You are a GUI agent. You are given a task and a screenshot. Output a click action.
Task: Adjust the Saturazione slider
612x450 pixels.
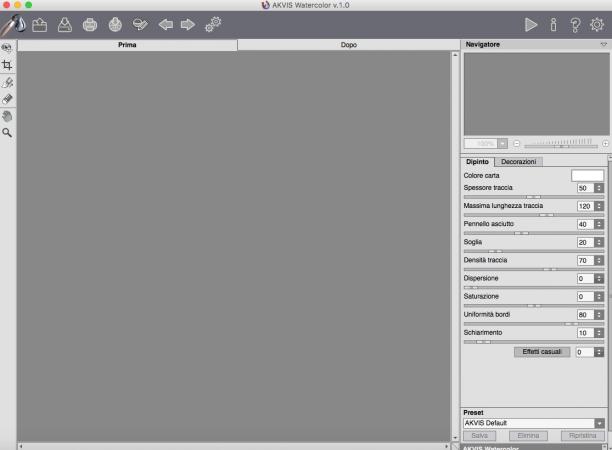(534, 306)
